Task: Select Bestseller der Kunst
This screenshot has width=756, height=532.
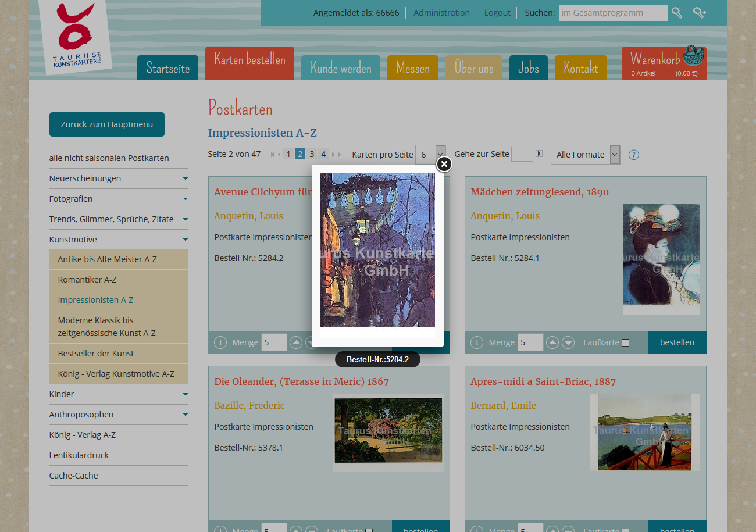Action: tap(119, 354)
